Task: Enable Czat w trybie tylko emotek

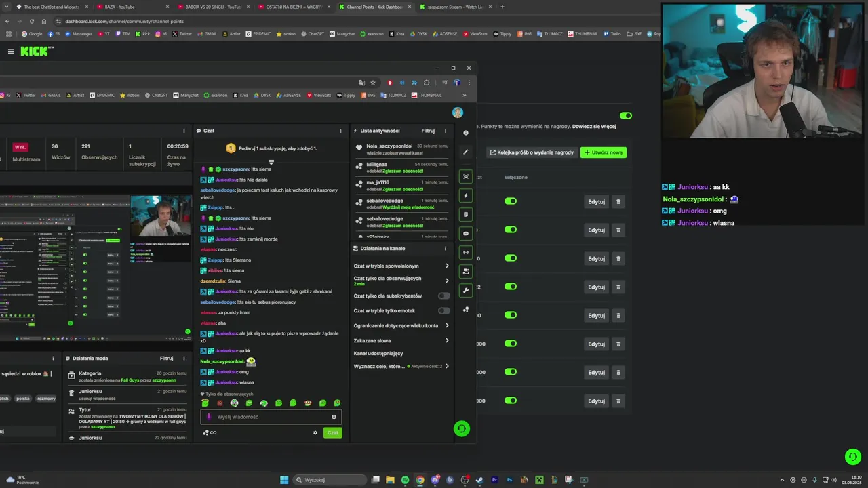Action: tap(444, 310)
